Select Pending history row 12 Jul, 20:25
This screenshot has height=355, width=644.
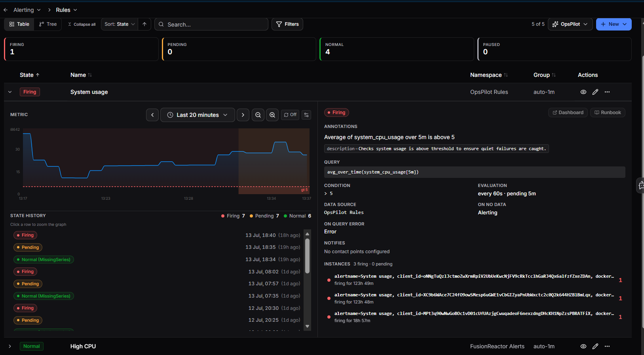click(157, 320)
